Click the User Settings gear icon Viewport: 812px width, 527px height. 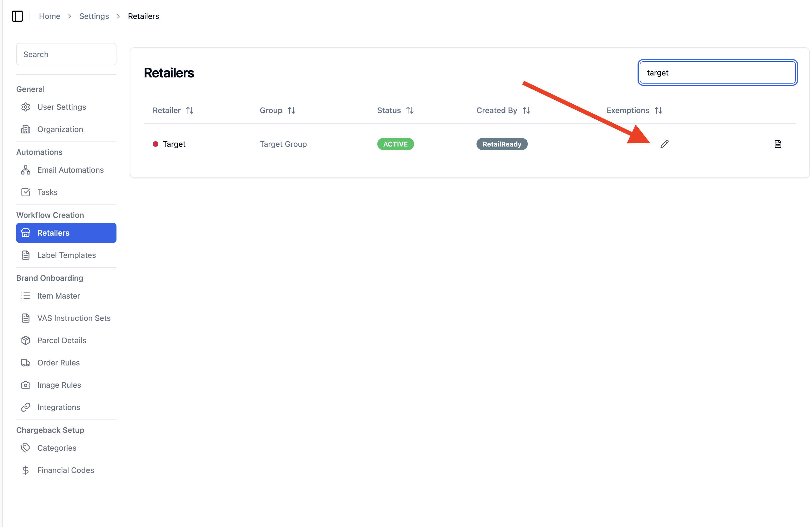(x=26, y=107)
